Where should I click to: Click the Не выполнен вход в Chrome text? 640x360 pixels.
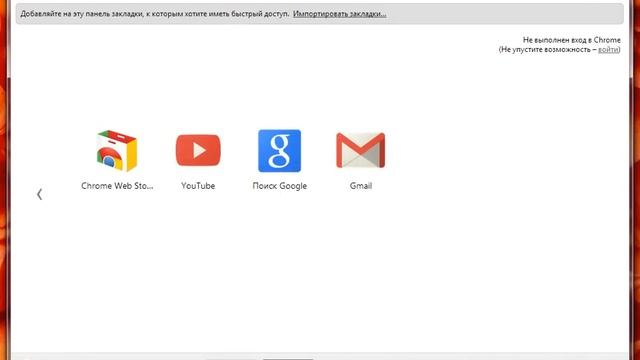[571, 40]
